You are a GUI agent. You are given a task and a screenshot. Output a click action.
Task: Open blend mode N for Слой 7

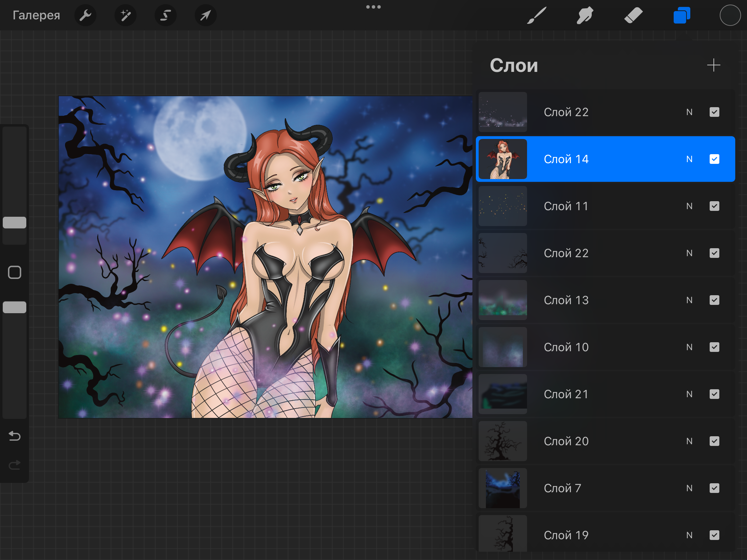tap(689, 488)
